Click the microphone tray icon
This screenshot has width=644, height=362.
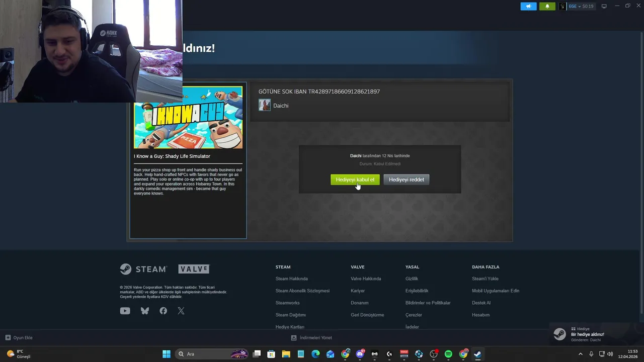pos(591,354)
